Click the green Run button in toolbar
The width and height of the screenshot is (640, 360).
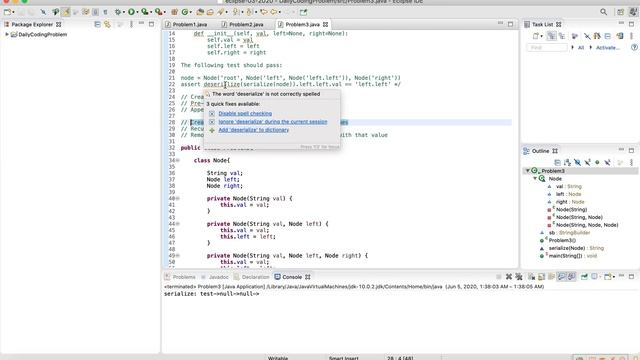tap(131, 12)
